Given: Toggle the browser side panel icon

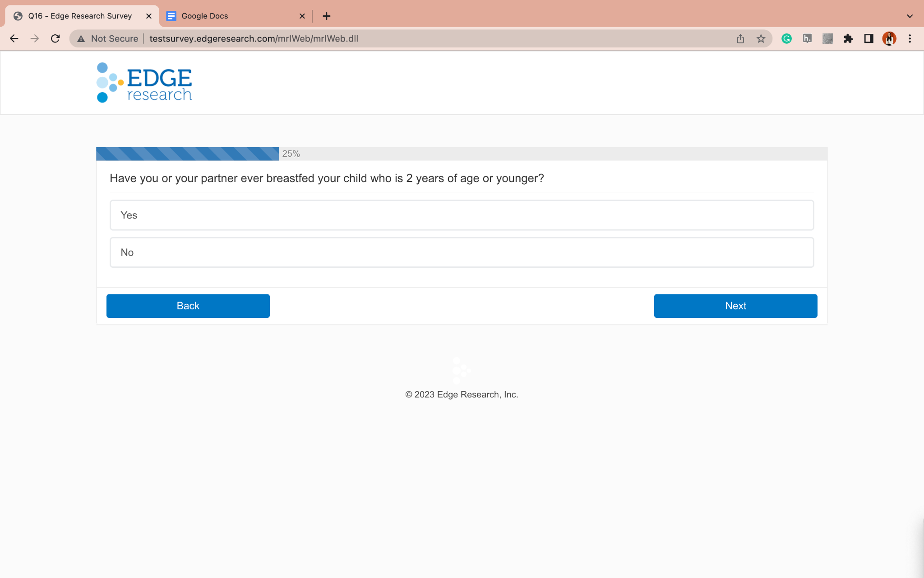Looking at the screenshot, I should click(x=869, y=39).
